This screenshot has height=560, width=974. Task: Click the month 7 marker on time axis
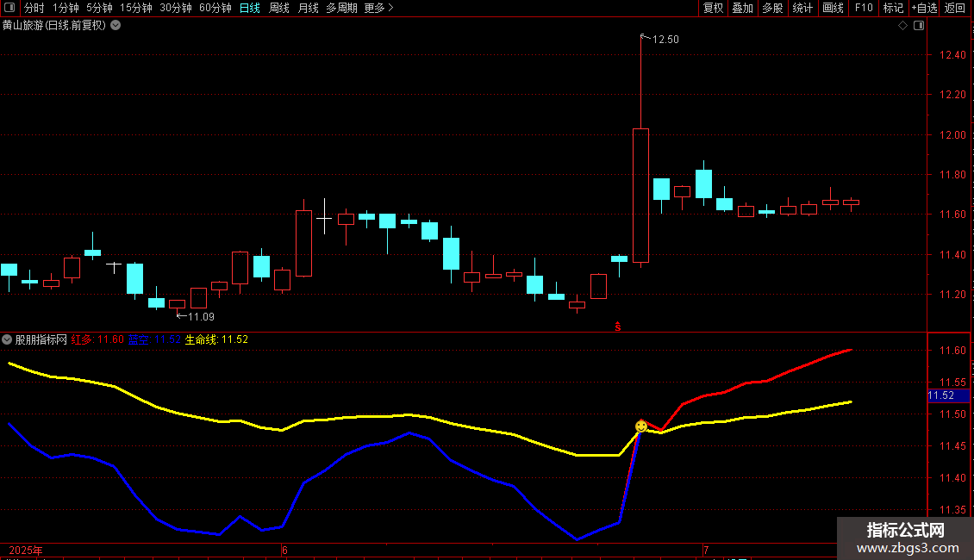tap(706, 550)
